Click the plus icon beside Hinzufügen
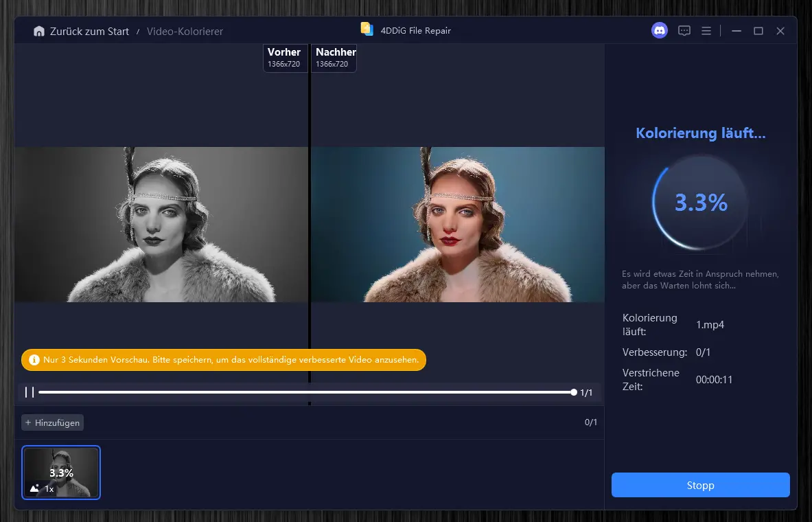 tap(28, 423)
